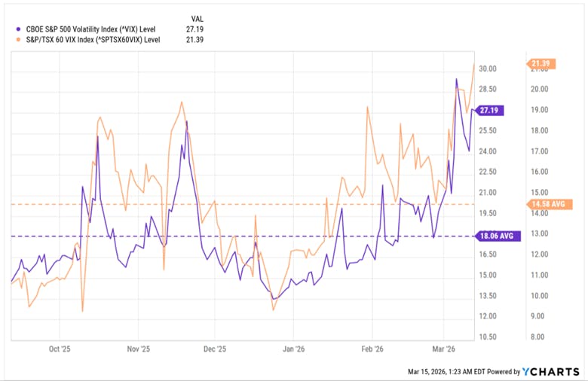Click the 16.00 right axis tick label

point(539,172)
